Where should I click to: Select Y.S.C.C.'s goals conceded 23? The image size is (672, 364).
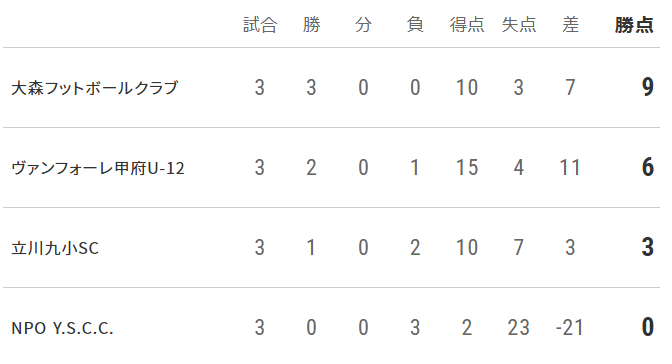coord(519,328)
